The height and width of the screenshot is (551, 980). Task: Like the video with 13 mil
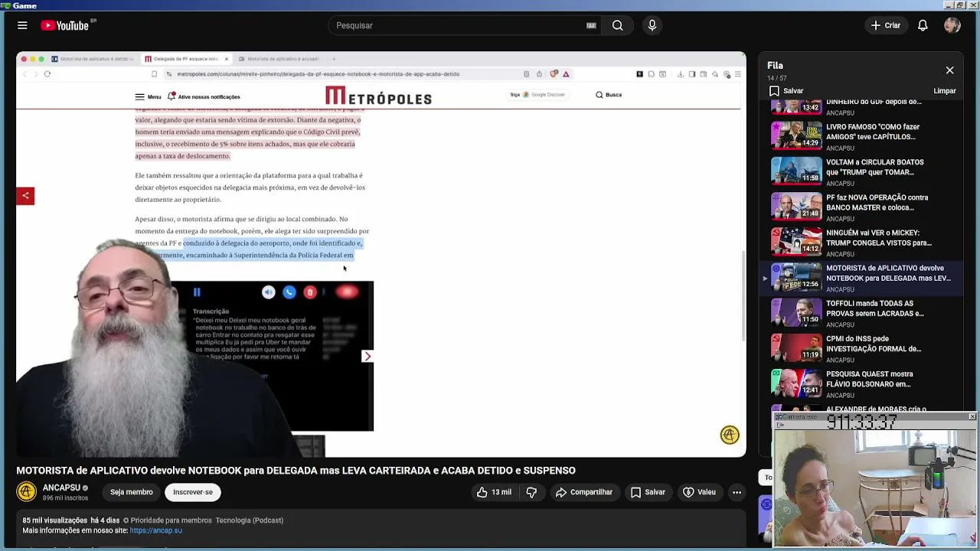(x=494, y=492)
